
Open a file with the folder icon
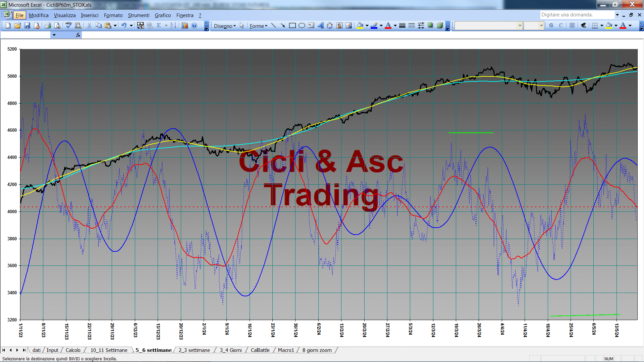[x=18, y=25]
